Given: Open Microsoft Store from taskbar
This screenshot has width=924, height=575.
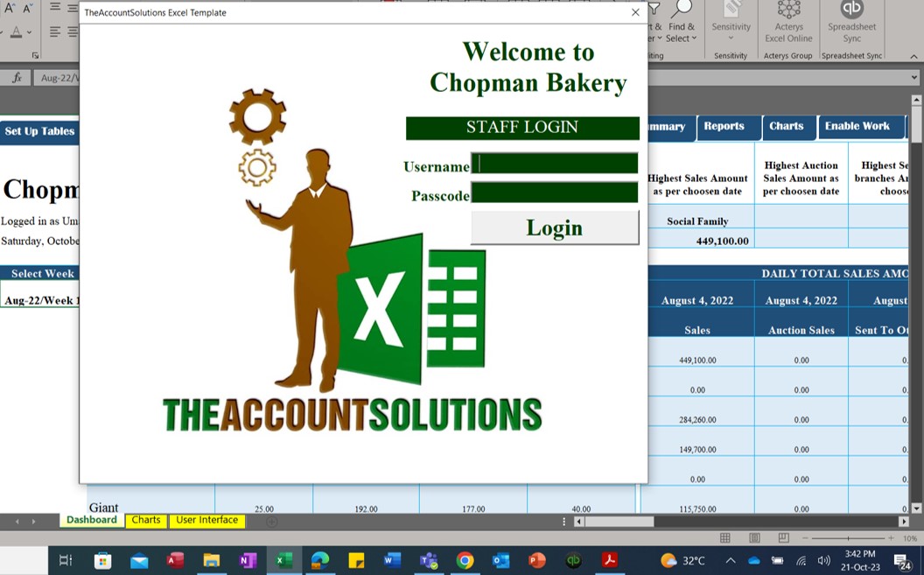Looking at the screenshot, I should (x=102, y=560).
